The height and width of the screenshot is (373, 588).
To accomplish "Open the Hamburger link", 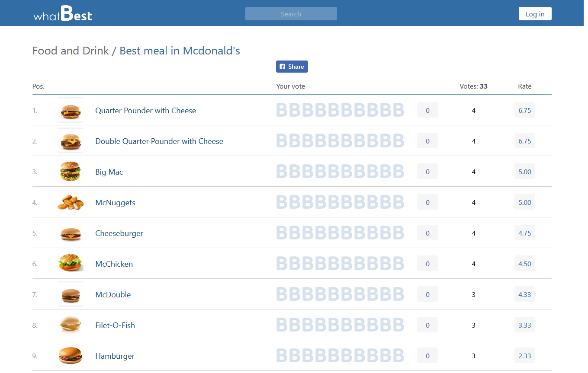I will pyautogui.click(x=115, y=356).
